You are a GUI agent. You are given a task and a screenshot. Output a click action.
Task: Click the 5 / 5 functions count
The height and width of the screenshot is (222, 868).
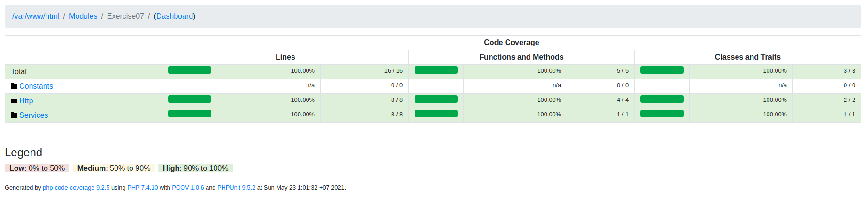[622, 71]
